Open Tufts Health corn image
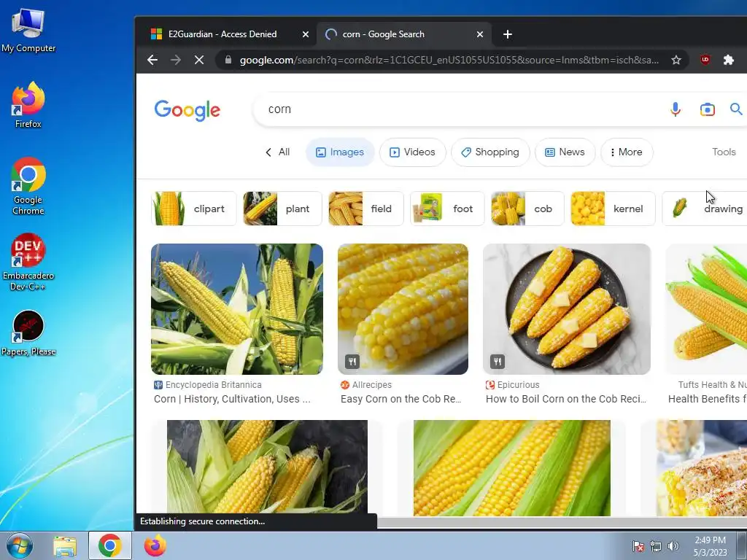The height and width of the screenshot is (560, 747). (x=706, y=309)
